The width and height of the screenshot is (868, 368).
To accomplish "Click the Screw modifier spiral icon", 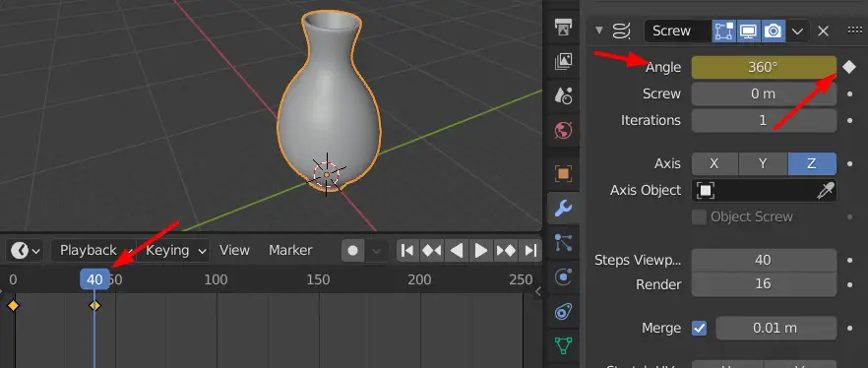I will pos(622,31).
